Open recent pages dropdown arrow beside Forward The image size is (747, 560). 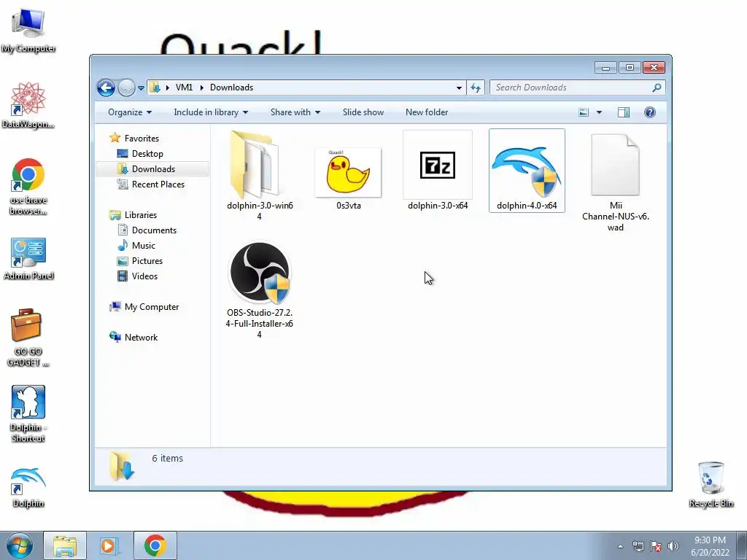(141, 88)
